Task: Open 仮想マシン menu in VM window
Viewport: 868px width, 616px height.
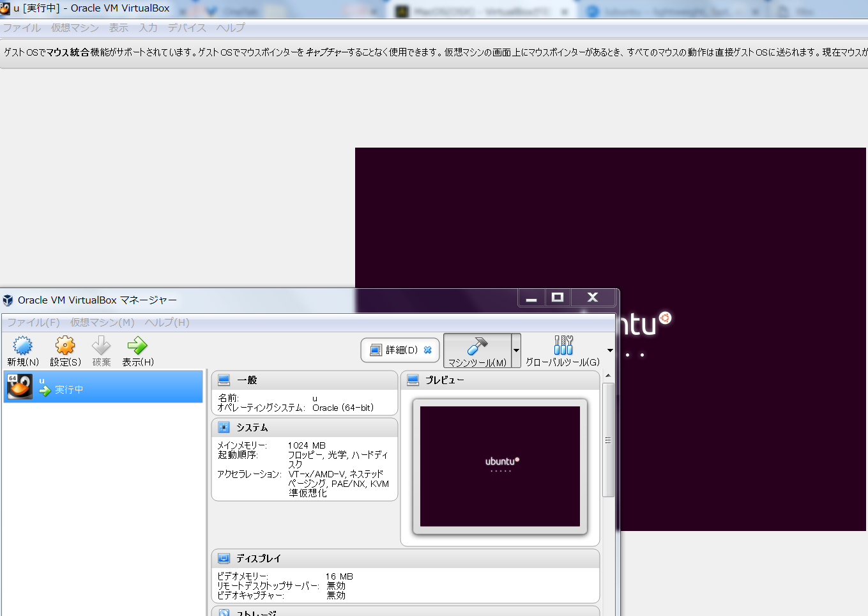Action: click(x=75, y=28)
